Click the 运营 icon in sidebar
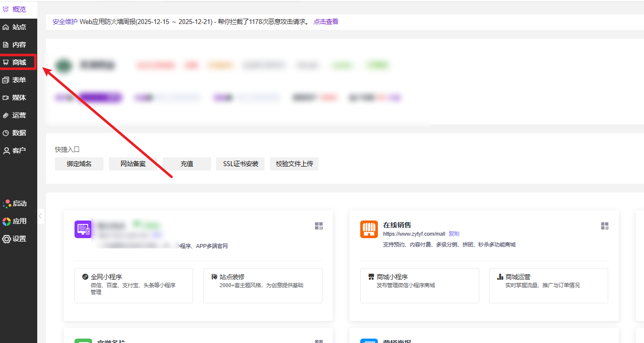The width and height of the screenshot is (644, 343). click(6, 115)
